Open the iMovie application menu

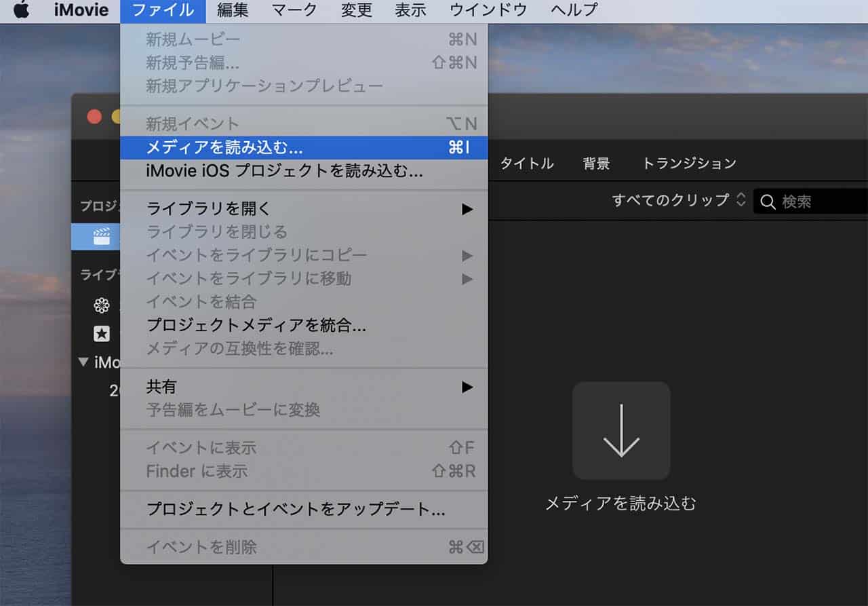coord(81,10)
